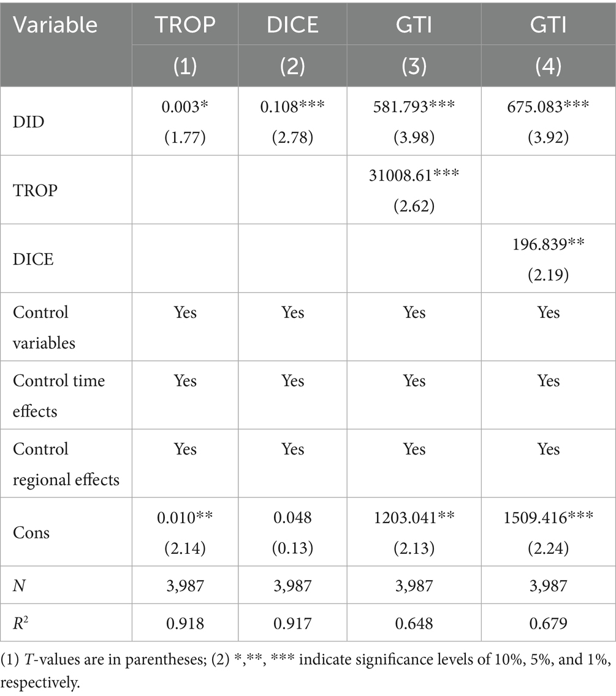Click the column number (3) header

tap(414, 66)
